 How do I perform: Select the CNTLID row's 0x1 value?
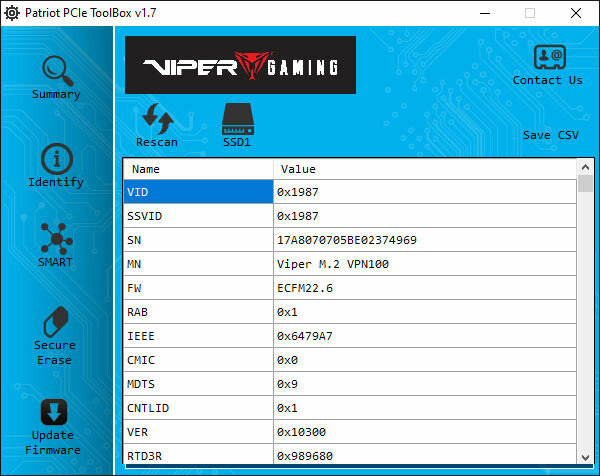tap(425, 408)
